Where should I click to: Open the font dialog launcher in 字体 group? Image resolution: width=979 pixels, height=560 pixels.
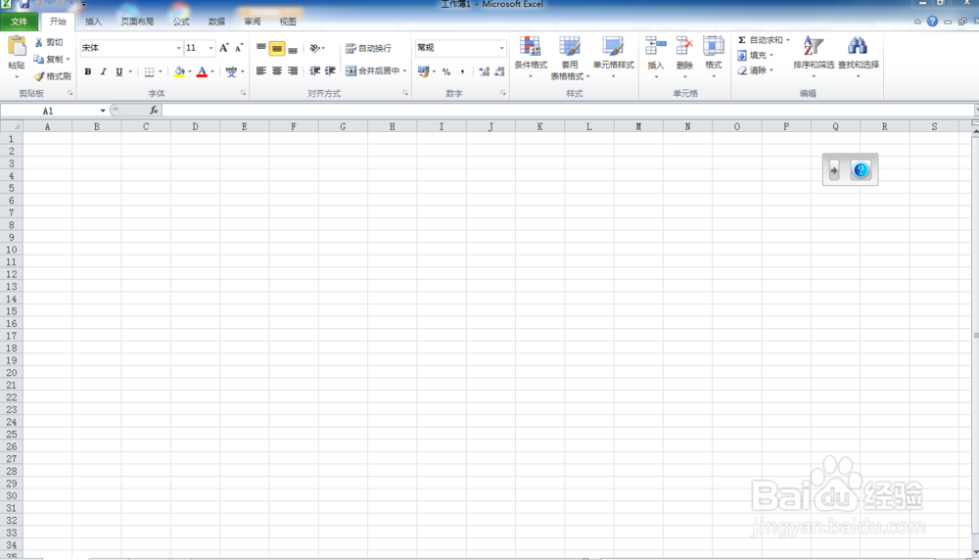[243, 94]
